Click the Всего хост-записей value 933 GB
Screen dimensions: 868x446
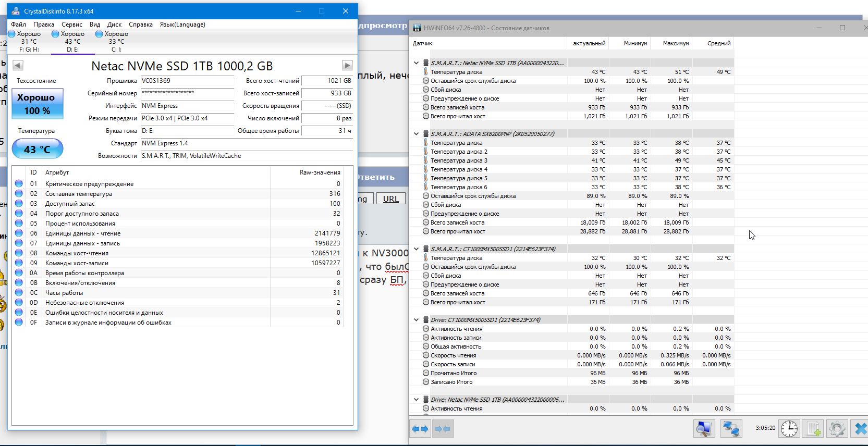point(327,93)
